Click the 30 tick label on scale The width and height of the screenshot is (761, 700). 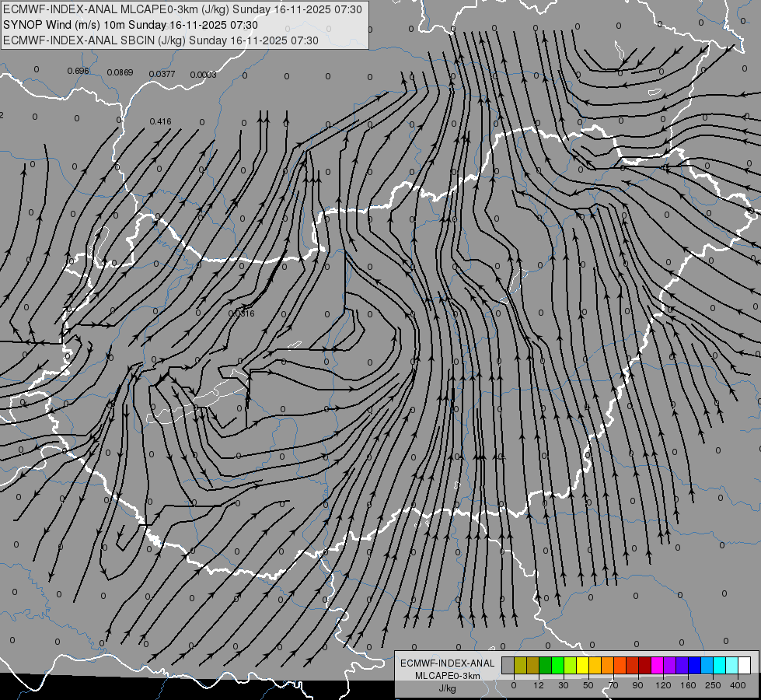564,685
